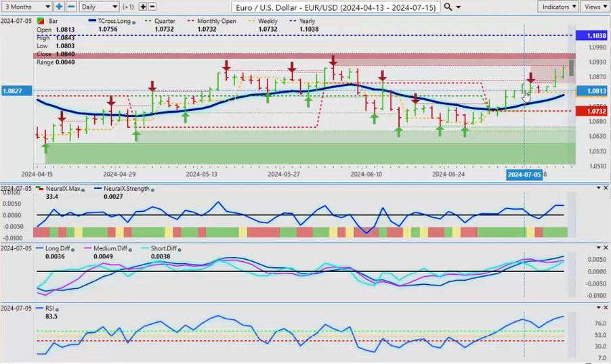Click the Yearly 1.1038 price tag
Image resolution: width=611 pixels, height=364 pixels.
[591, 35]
